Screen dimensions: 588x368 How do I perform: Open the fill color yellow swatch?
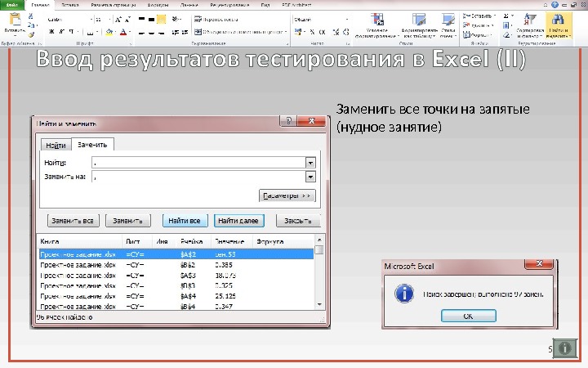(109, 32)
